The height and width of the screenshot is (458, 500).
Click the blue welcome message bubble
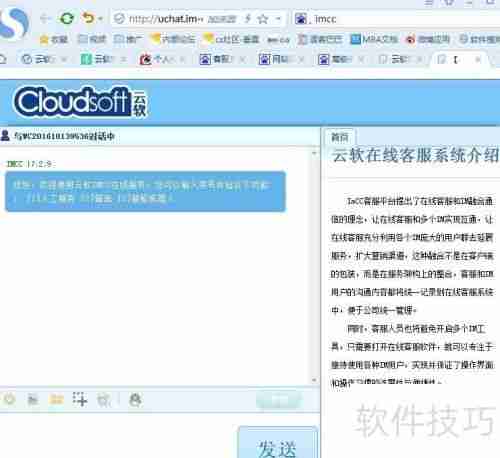coord(145,192)
